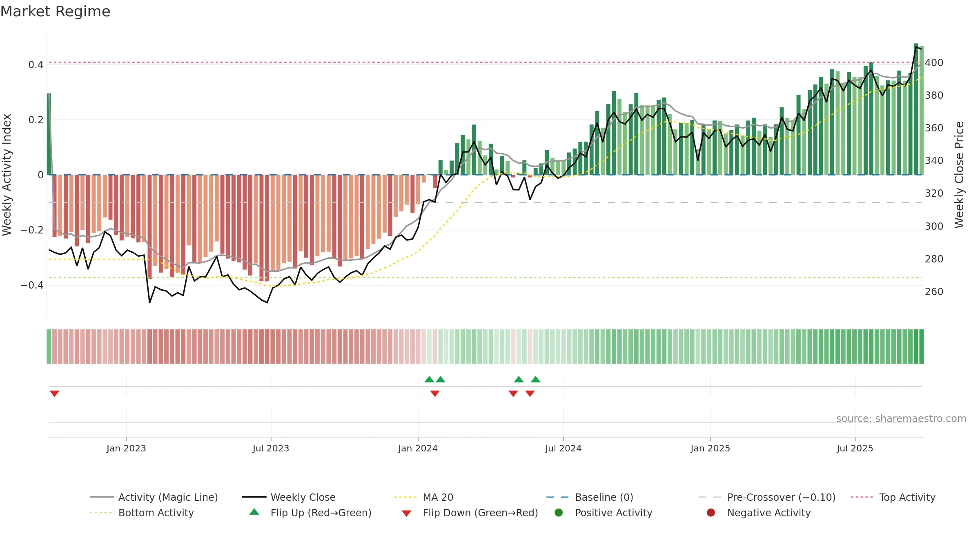Image resolution: width=980 pixels, height=551 pixels.
Task: Click the 0.2 activity tick label
Action: [36, 120]
